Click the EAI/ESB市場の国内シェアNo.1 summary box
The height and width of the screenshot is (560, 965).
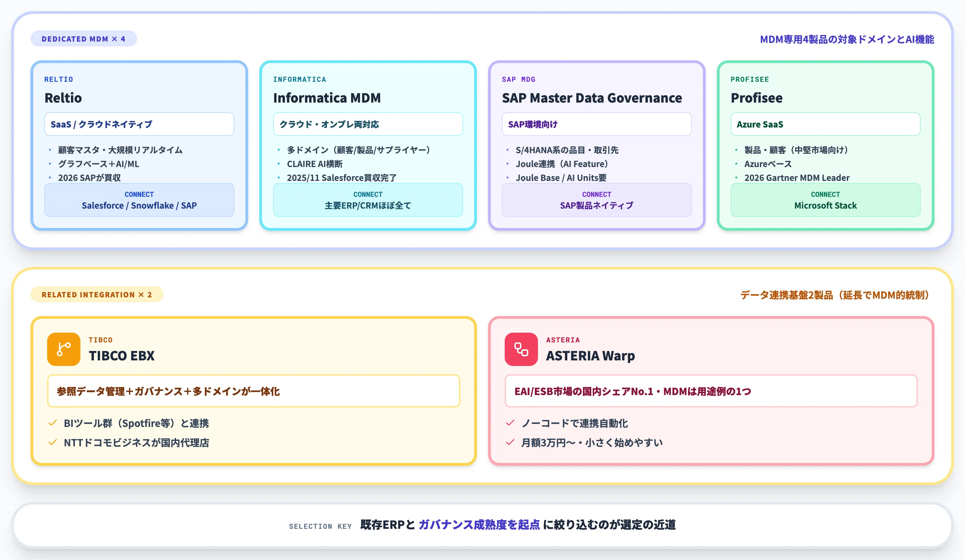(711, 391)
